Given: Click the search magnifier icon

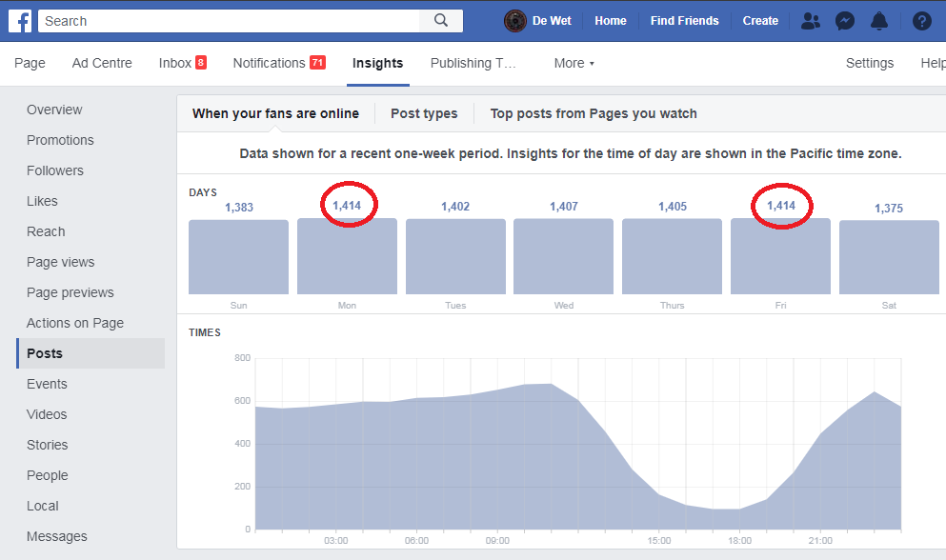Looking at the screenshot, I should 441,21.
